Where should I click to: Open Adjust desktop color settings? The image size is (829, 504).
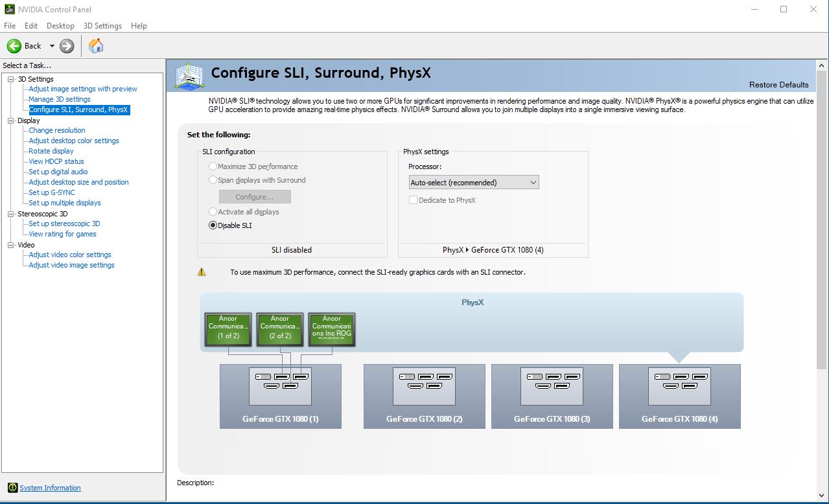[x=74, y=141]
